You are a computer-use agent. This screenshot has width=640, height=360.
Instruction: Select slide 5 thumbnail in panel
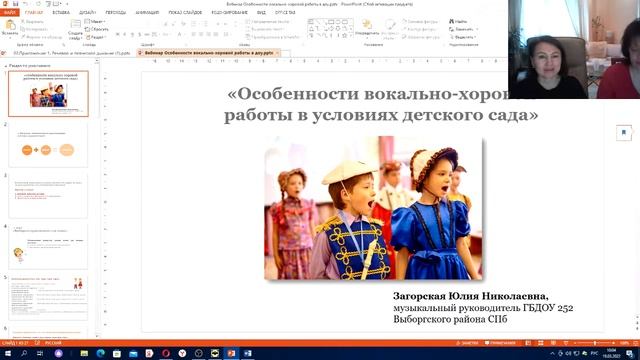(48, 298)
